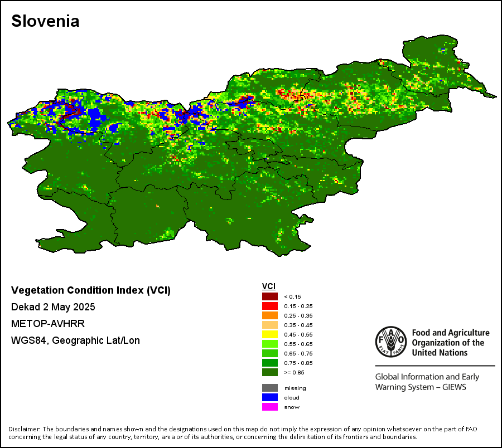Click 'Food and Agriculture Organization' text
This screenshot has width=502, height=448.
[x=451, y=343]
